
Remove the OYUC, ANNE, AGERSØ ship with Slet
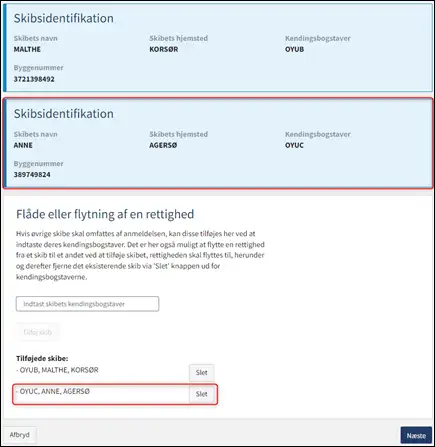(201, 394)
